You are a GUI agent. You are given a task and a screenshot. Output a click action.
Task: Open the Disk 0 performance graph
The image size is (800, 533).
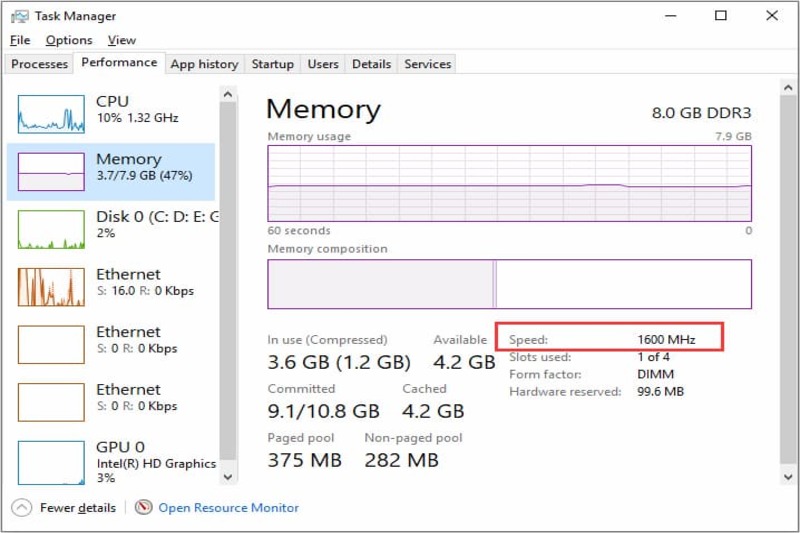click(x=51, y=229)
